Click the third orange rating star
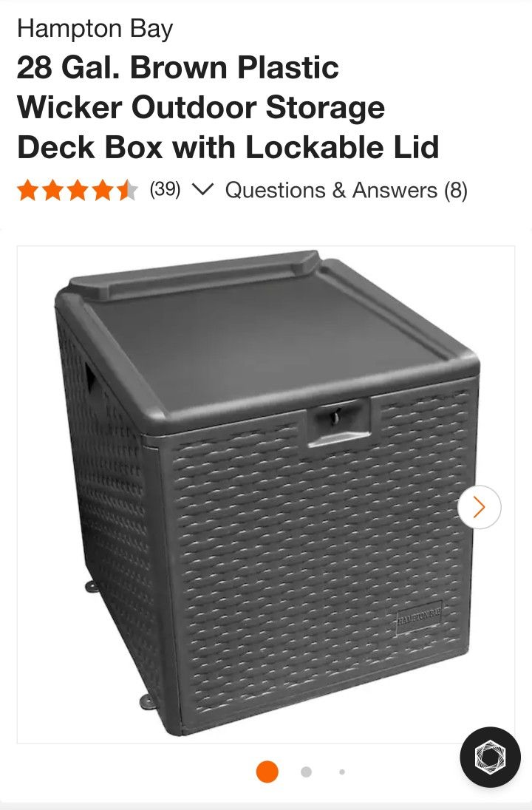The height and width of the screenshot is (810, 532). point(78,190)
